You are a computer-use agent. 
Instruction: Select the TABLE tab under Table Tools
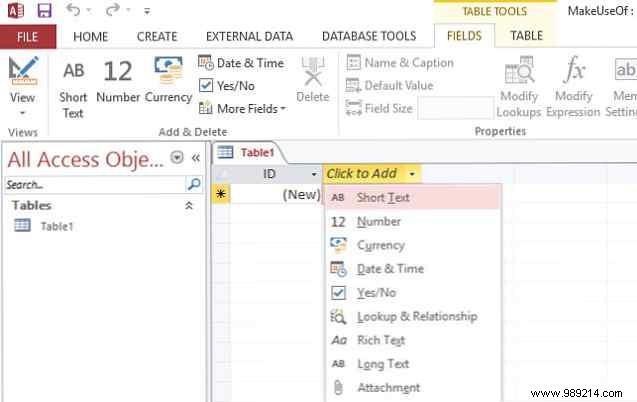click(526, 36)
